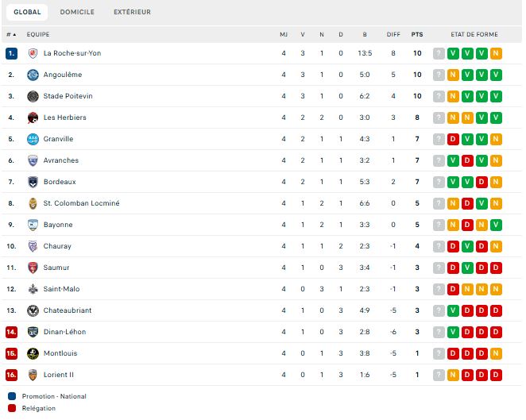This screenshot has height=420, width=526.
Task: Click the Bordeaux club crest
Action: pyautogui.click(x=33, y=182)
